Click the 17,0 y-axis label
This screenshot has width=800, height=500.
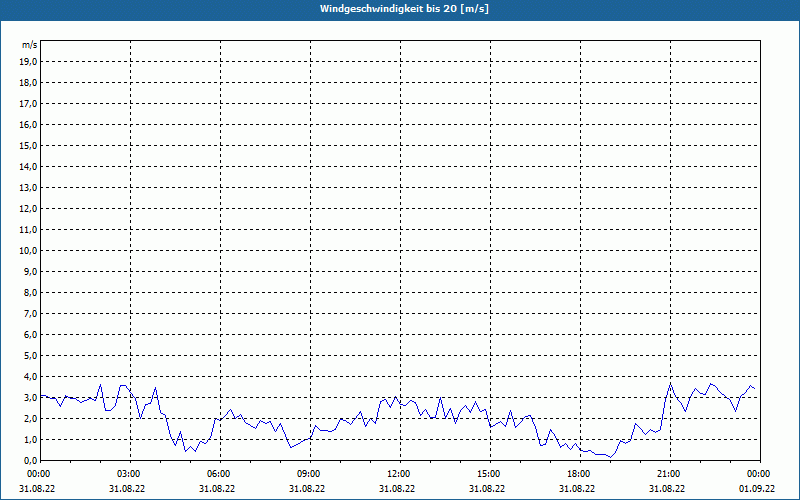pyautogui.click(x=29, y=104)
